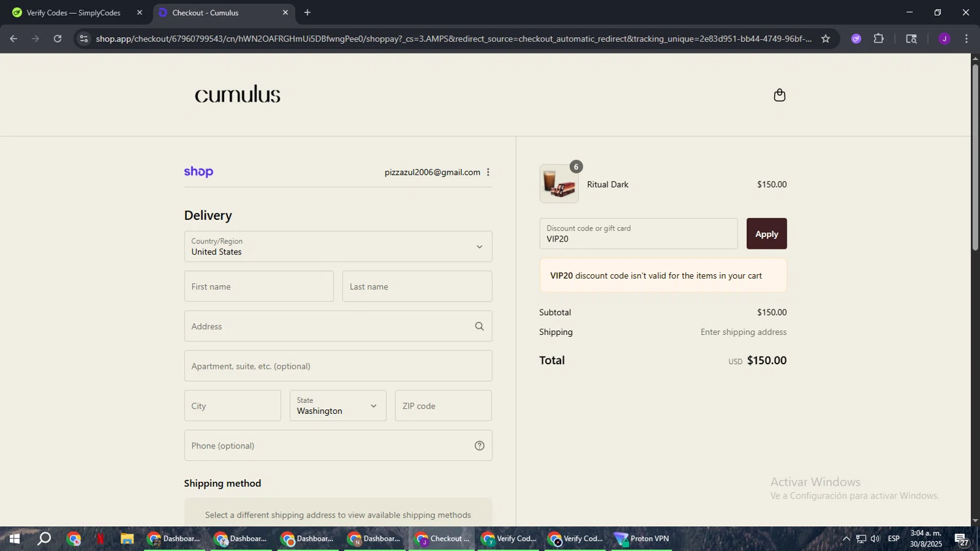Click the email pizzazul2006@gmail.com
The width and height of the screenshot is (980, 551).
pos(433,172)
